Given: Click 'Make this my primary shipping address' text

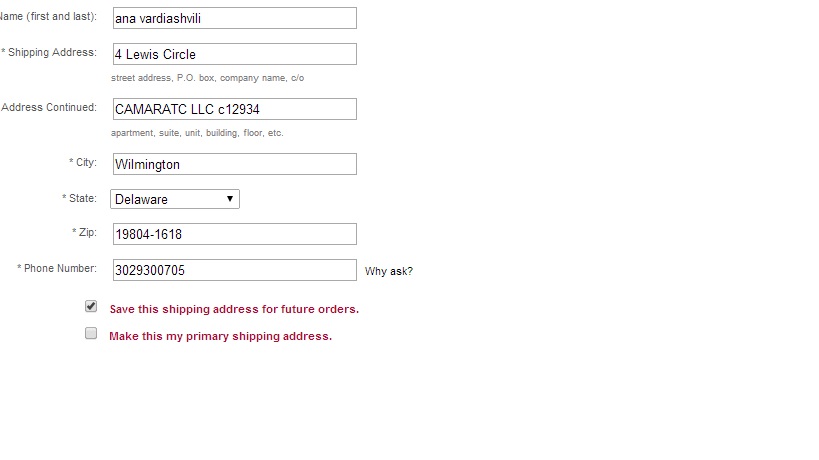Looking at the screenshot, I should click(220, 336).
